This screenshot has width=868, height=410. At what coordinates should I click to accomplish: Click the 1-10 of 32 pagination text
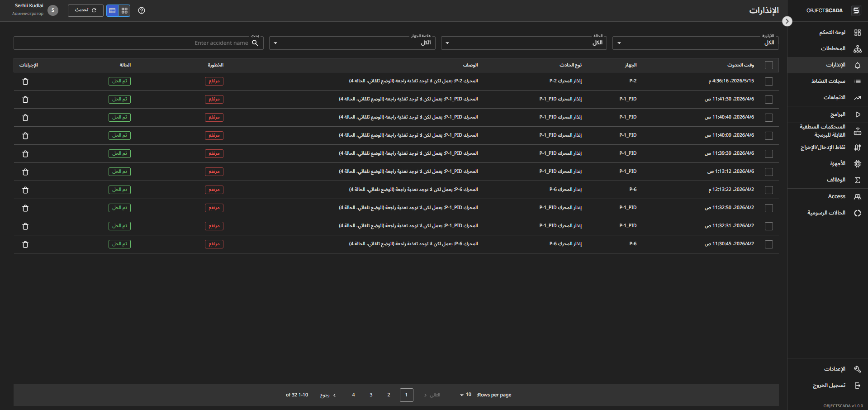tap(297, 395)
